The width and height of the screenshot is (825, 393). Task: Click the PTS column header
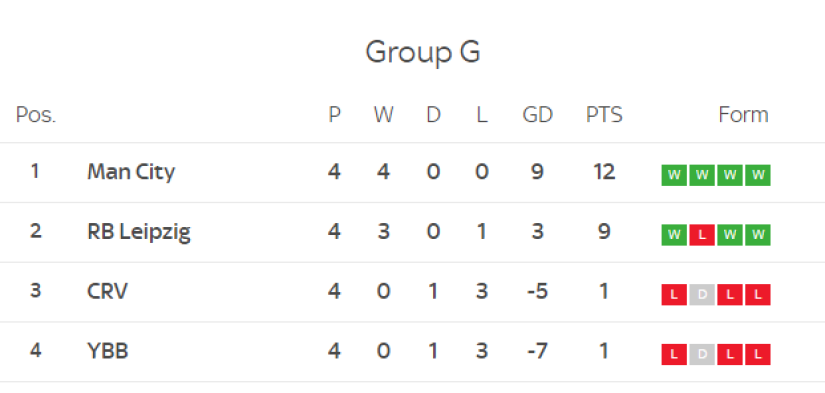pyautogui.click(x=604, y=115)
